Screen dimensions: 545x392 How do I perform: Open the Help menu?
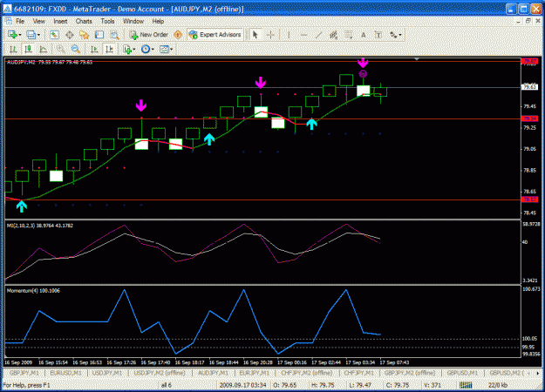pos(158,21)
